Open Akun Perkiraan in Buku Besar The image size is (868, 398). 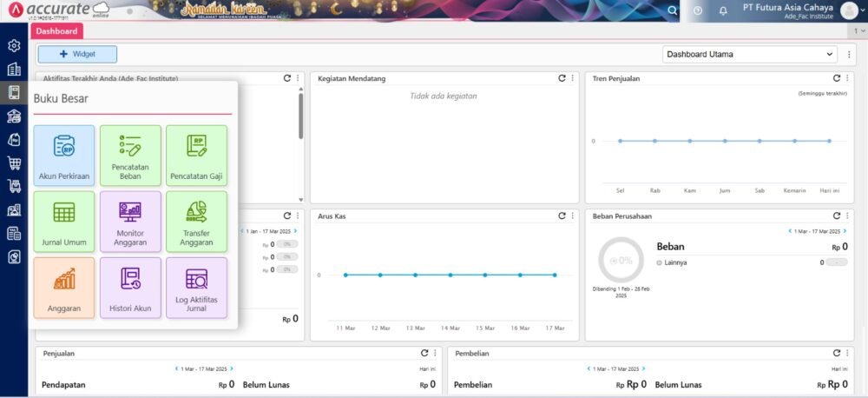pyautogui.click(x=64, y=156)
